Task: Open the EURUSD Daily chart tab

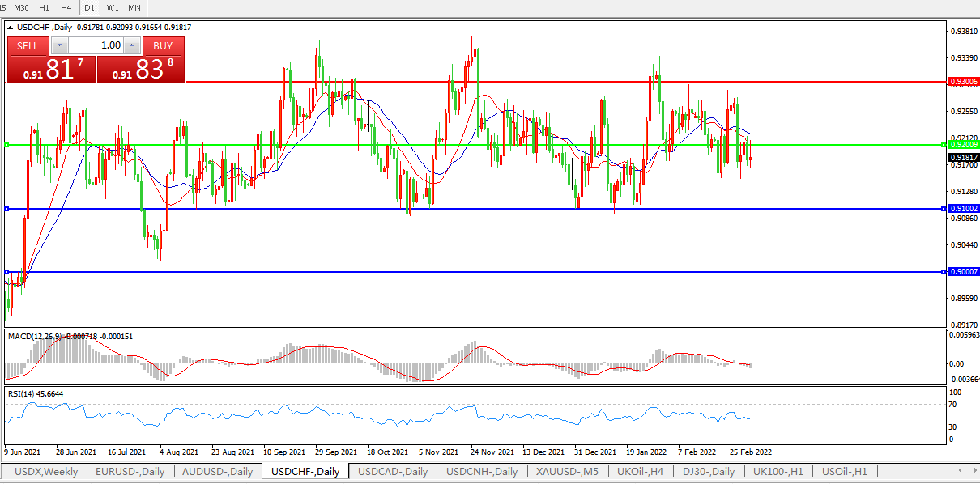Action: 130,472
